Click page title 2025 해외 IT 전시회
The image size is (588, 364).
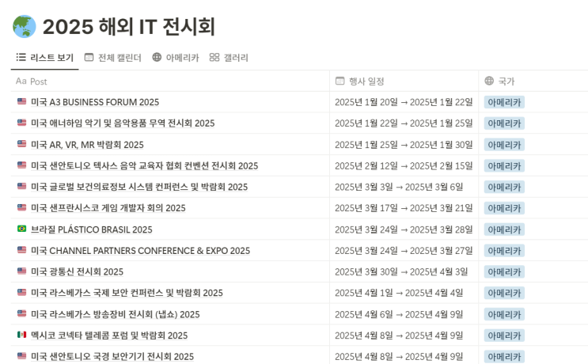129,27
